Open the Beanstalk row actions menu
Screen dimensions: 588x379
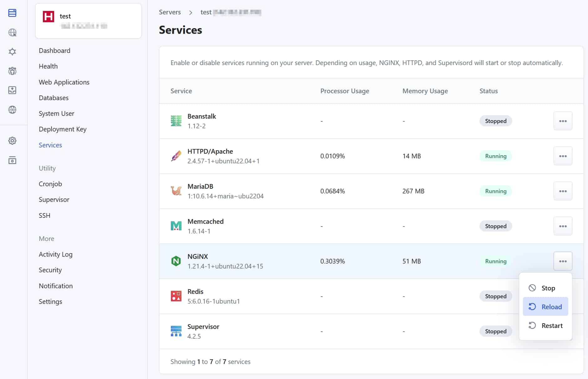coord(563,121)
